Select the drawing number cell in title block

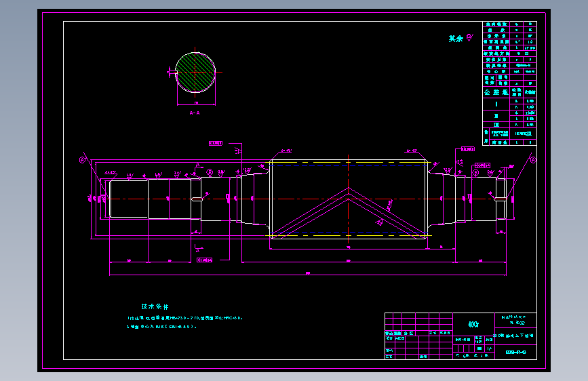click(x=515, y=352)
